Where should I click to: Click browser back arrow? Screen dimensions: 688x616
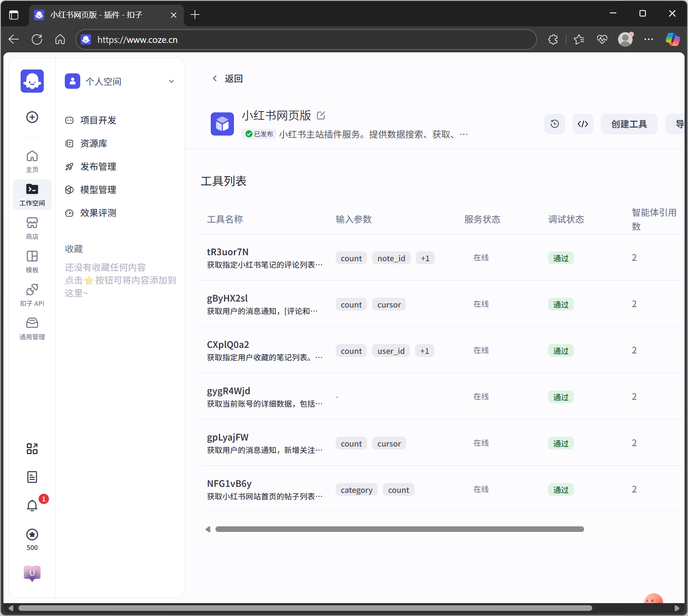point(14,39)
